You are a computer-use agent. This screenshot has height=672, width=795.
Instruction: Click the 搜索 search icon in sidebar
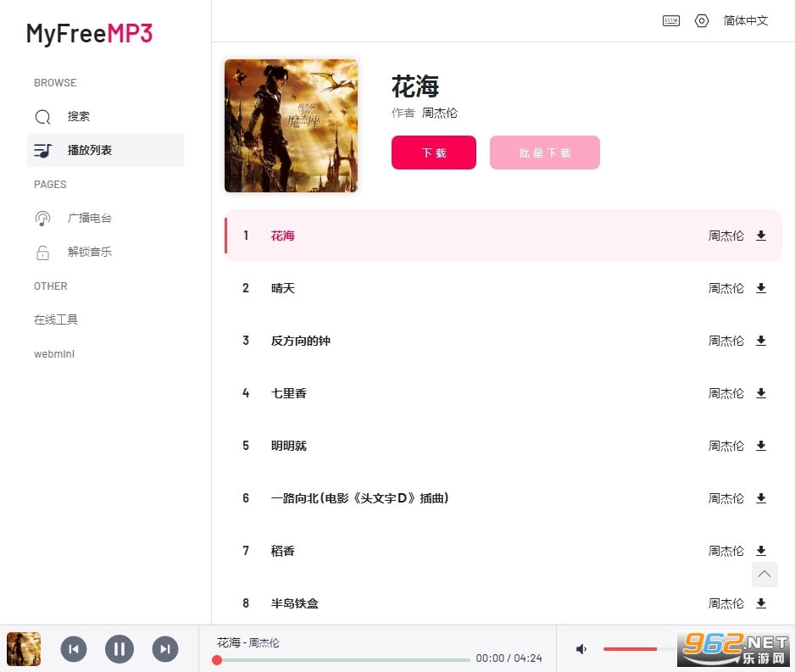42,117
